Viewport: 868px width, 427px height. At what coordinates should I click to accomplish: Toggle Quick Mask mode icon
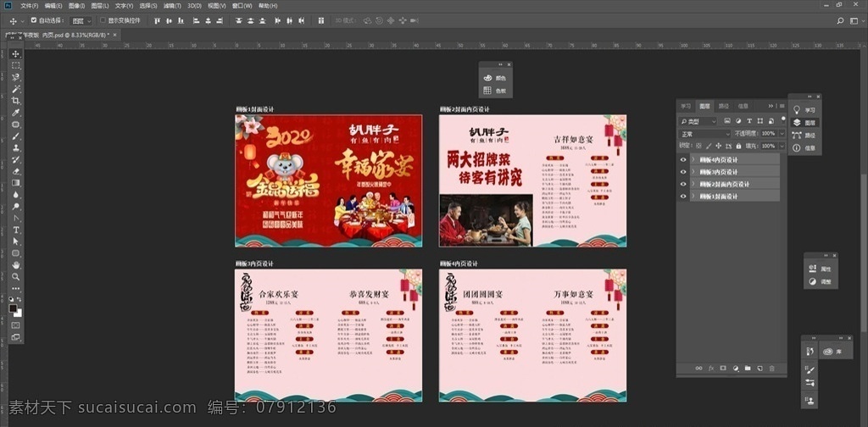15,324
